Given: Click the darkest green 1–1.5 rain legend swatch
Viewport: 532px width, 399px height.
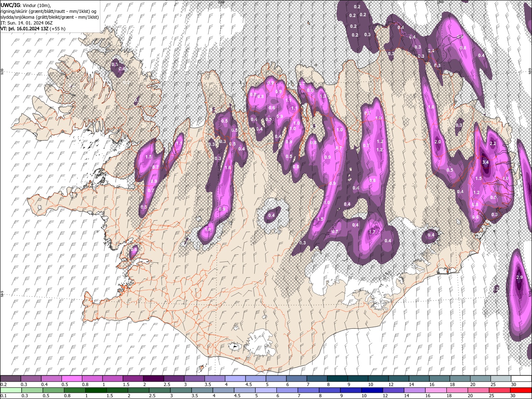Looking at the screenshot, I should (96, 390).
